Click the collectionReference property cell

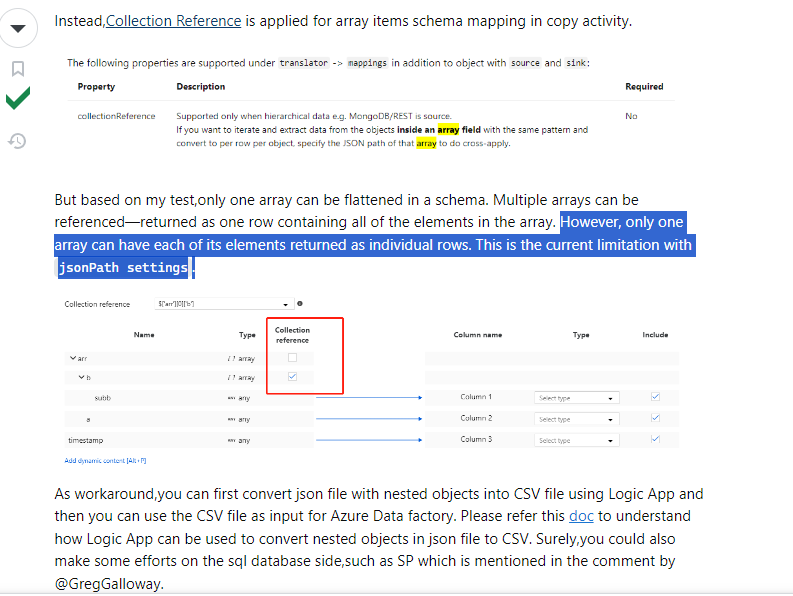116,116
